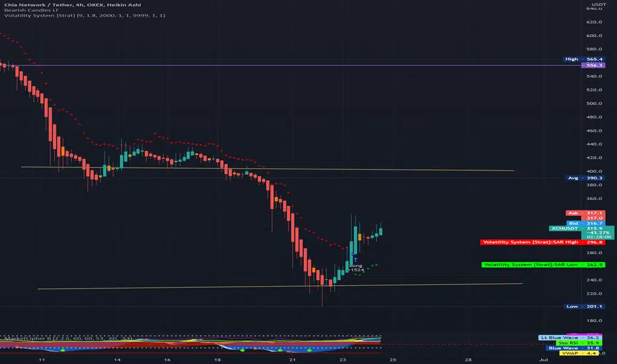Select the XCHUSDT 315.9 last price label
This screenshot has height=364, width=617.
(x=581, y=228)
